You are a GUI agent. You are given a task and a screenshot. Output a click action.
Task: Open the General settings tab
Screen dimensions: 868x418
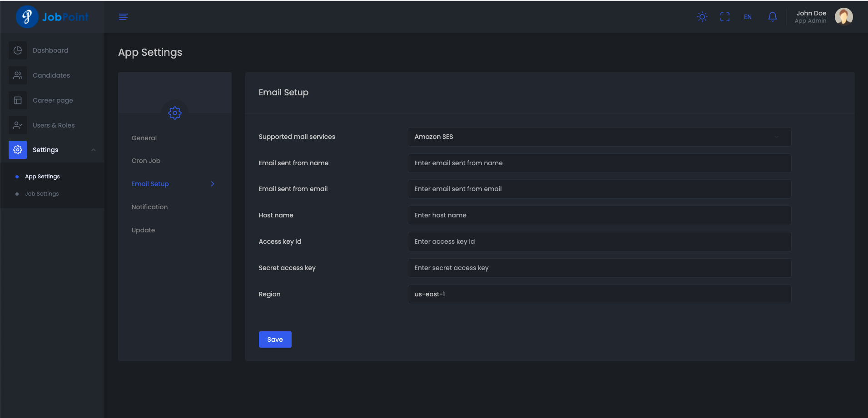coord(144,138)
